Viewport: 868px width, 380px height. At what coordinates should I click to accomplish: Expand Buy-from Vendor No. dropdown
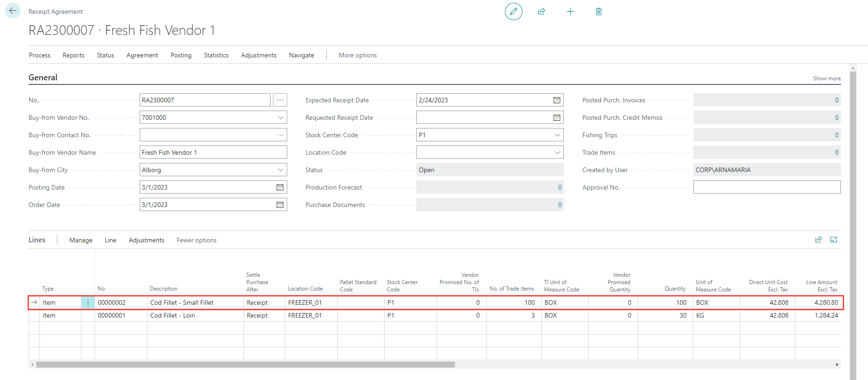pos(280,117)
